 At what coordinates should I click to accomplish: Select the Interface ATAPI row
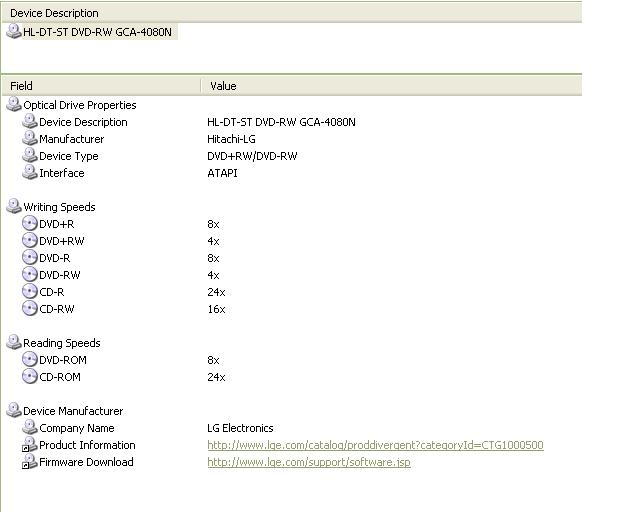coord(292,173)
